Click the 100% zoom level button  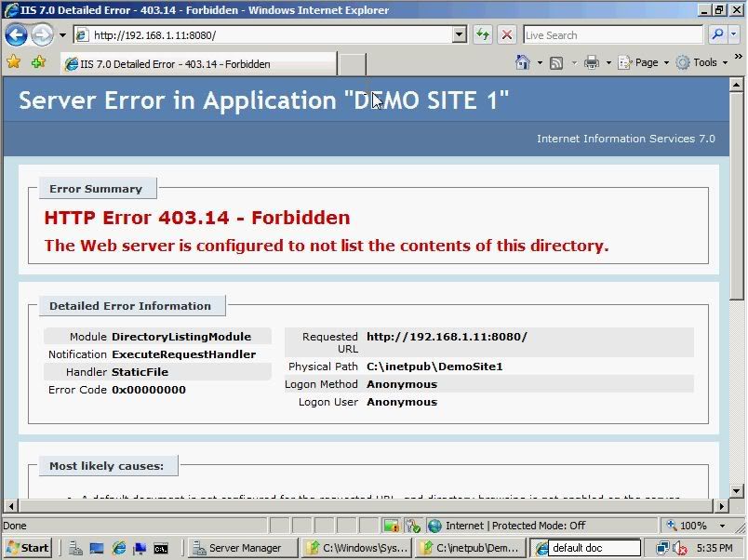coord(687,526)
